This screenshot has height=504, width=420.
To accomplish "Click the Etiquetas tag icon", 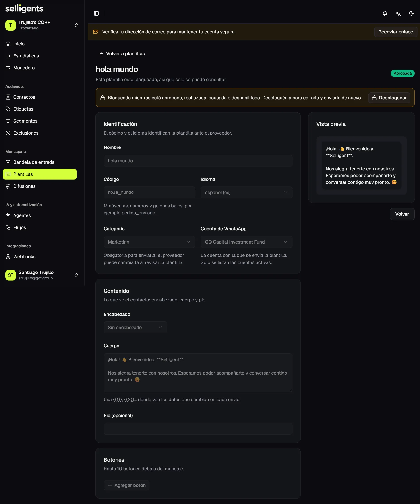I will tap(8, 109).
